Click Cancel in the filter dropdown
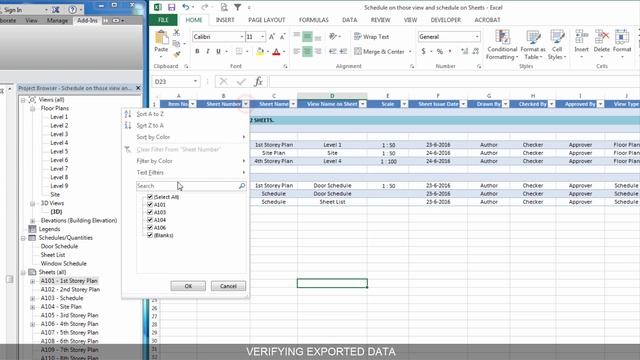The width and height of the screenshot is (640, 360). [x=228, y=286]
